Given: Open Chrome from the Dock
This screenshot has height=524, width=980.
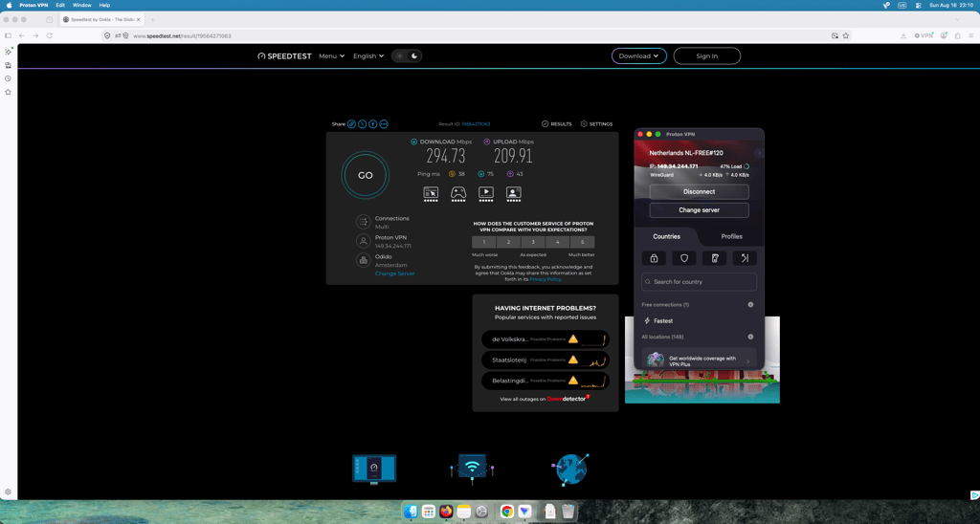Looking at the screenshot, I should (x=507, y=512).
